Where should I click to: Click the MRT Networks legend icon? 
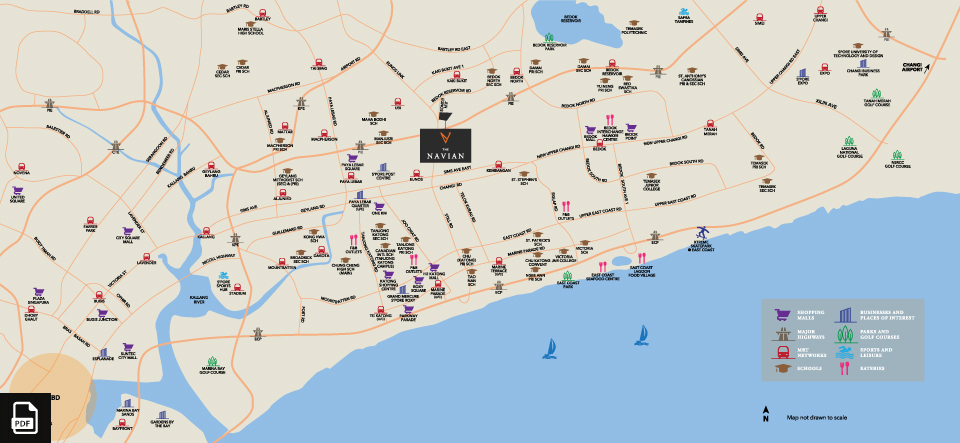(782, 352)
